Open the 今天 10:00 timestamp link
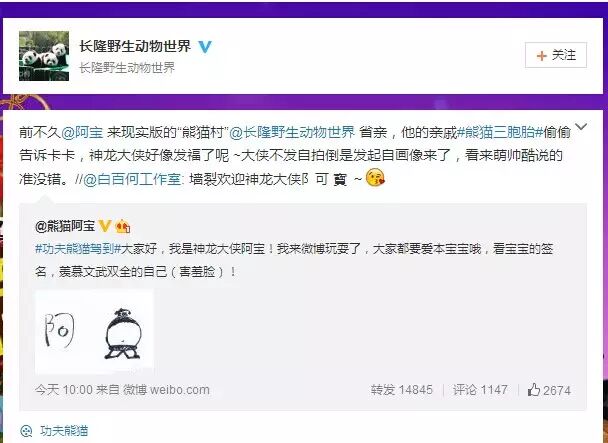Viewport: 608px width, 443px height. pos(64,389)
